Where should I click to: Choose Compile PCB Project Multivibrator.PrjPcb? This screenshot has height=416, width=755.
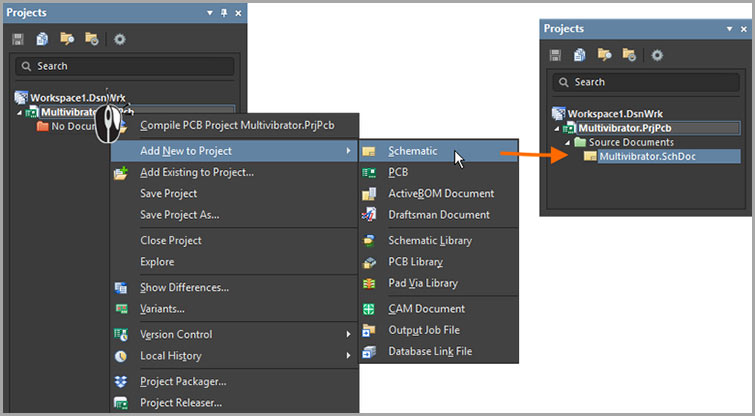(235, 126)
